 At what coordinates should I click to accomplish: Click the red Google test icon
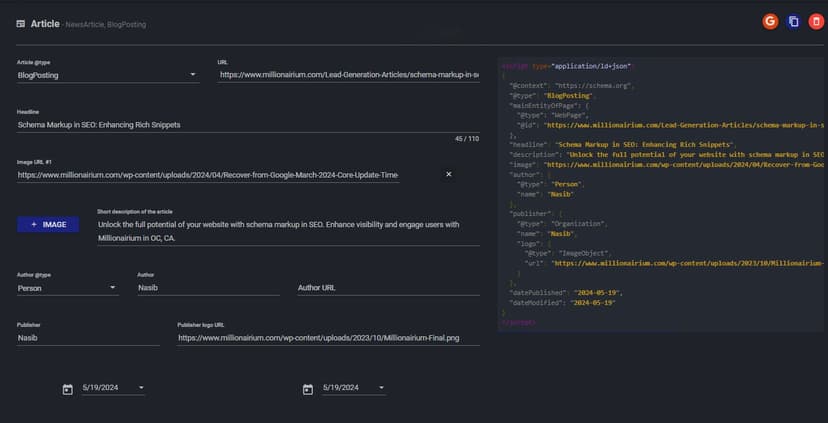(x=770, y=21)
